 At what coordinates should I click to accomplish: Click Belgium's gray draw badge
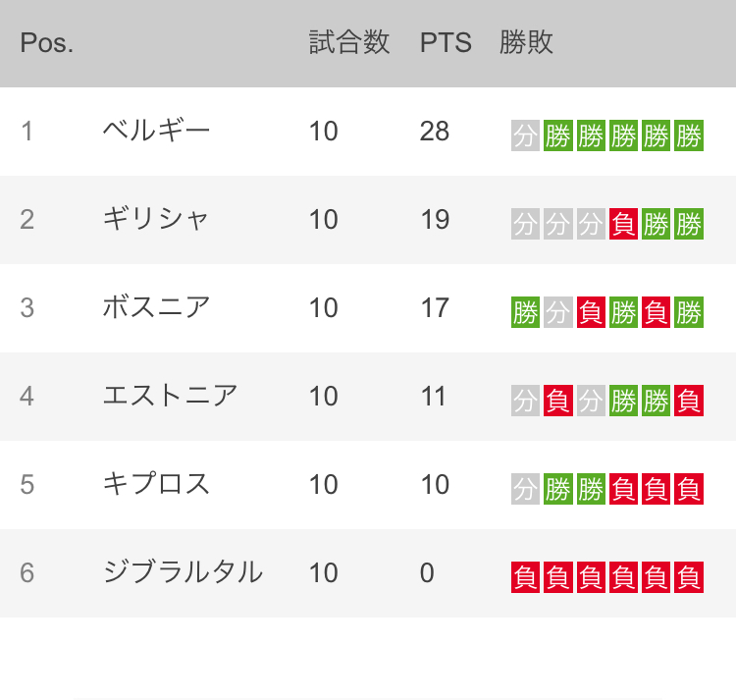coord(525,135)
